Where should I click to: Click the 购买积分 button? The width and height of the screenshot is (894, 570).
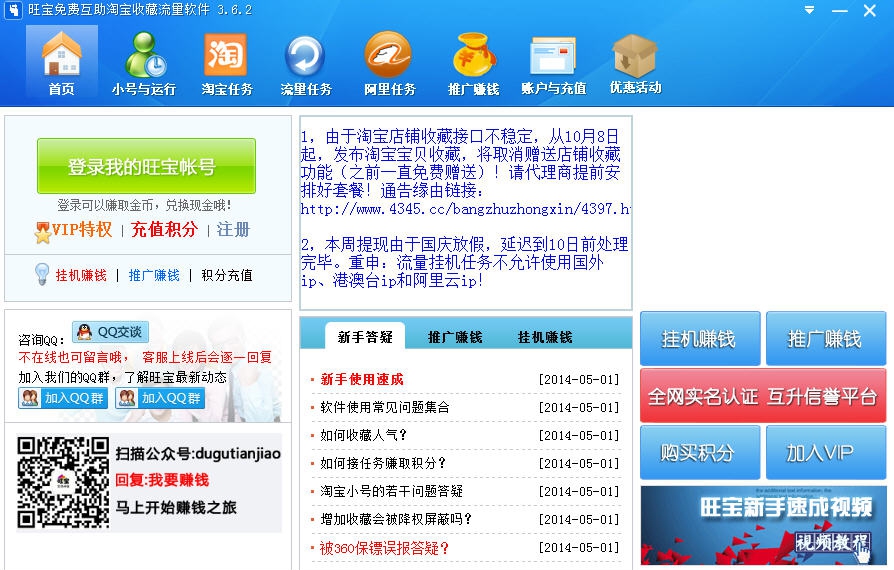pyautogui.click(x=700, y=453)
